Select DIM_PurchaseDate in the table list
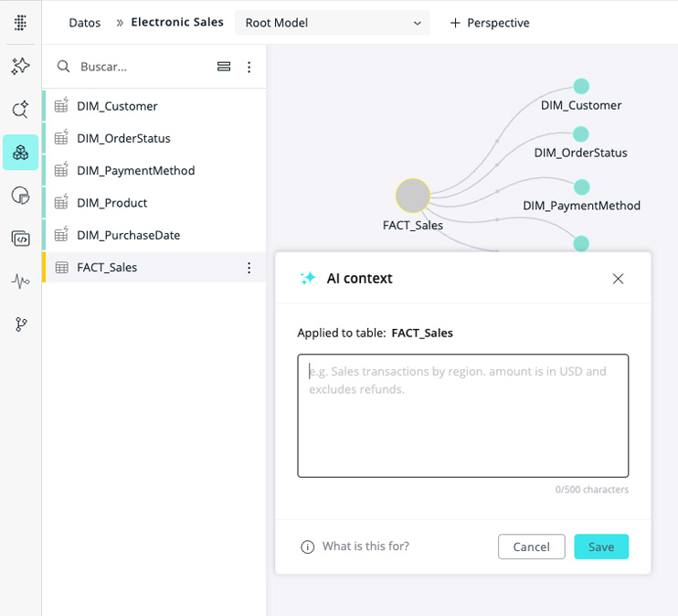 [154, 235]
